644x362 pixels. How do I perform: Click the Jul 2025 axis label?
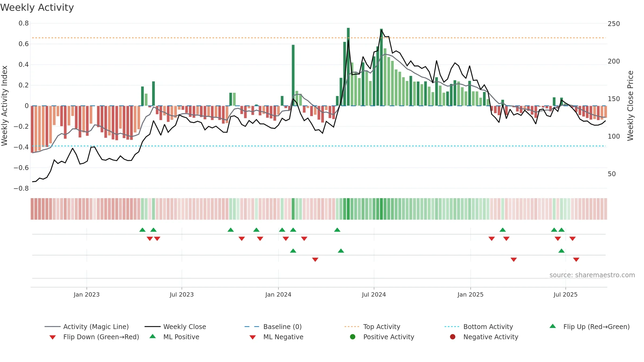(x=565, y=294)
